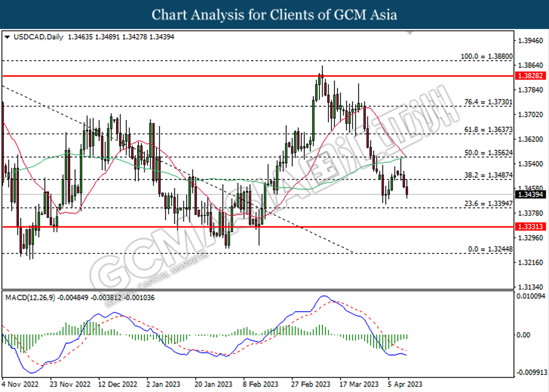This screenshot has height=392, width=549.
Task: Click the MACD scale value -0.009913
Action: coord(532,372)
